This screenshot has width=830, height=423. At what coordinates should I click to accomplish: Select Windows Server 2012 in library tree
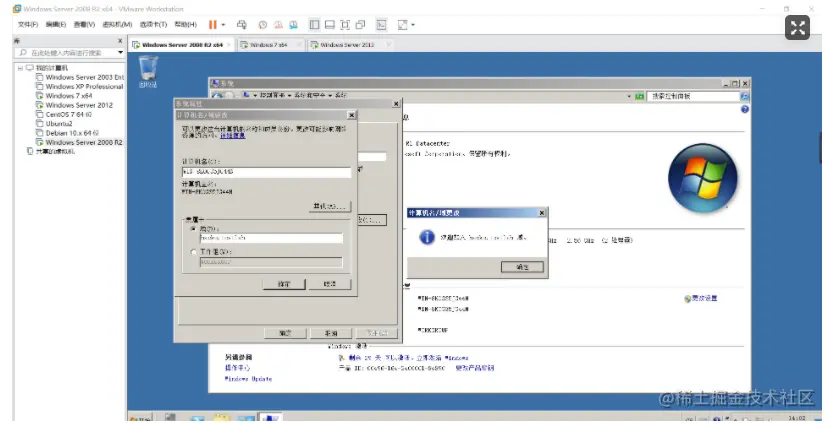point(75,105)
